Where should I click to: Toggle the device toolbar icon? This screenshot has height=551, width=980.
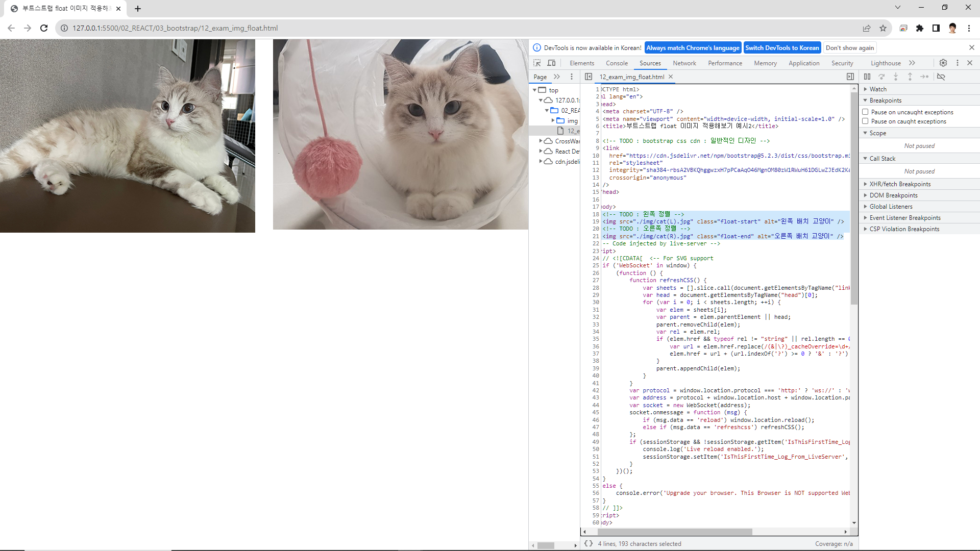coord(551,63)
